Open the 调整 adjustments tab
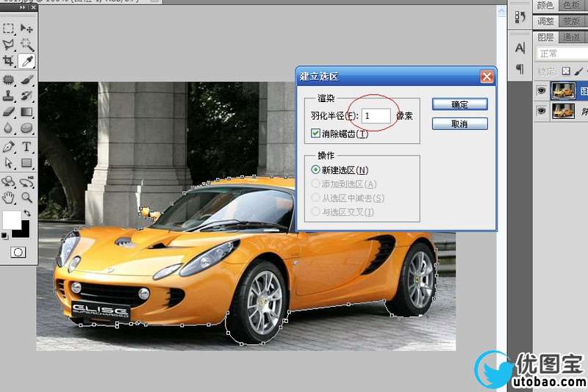Screen dimensions: 588x392 tap(545, 21)
